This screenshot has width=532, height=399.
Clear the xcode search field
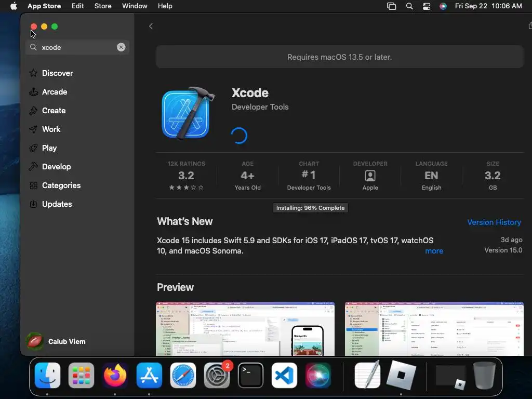[121, 47]
